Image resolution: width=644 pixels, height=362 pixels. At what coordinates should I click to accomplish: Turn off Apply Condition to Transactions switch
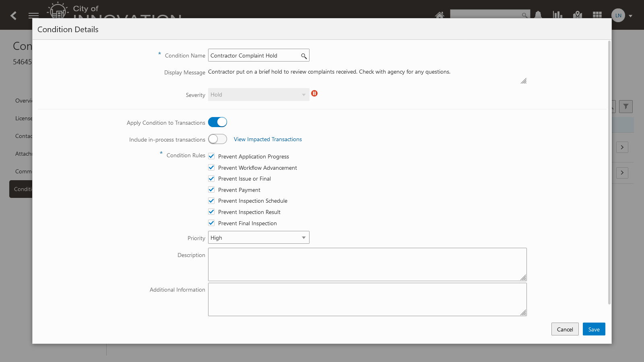(217, 122)
